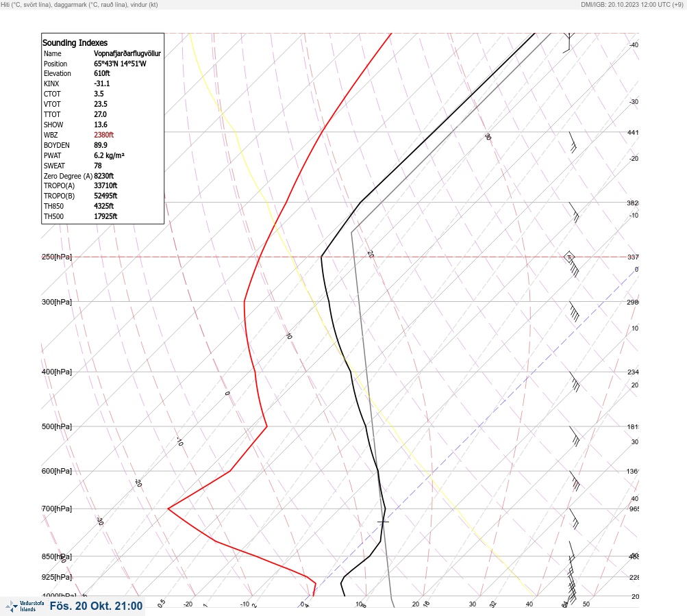Click the '500[hPa]' pressure label

tap(57, 426)
